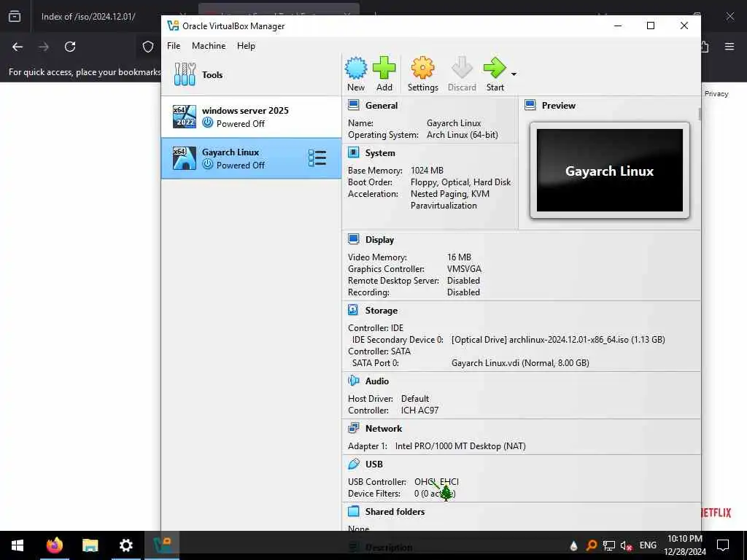Expand the Start button dropdown arrow
The height and width of the screenshot is (560, 747).
(514, 74)
